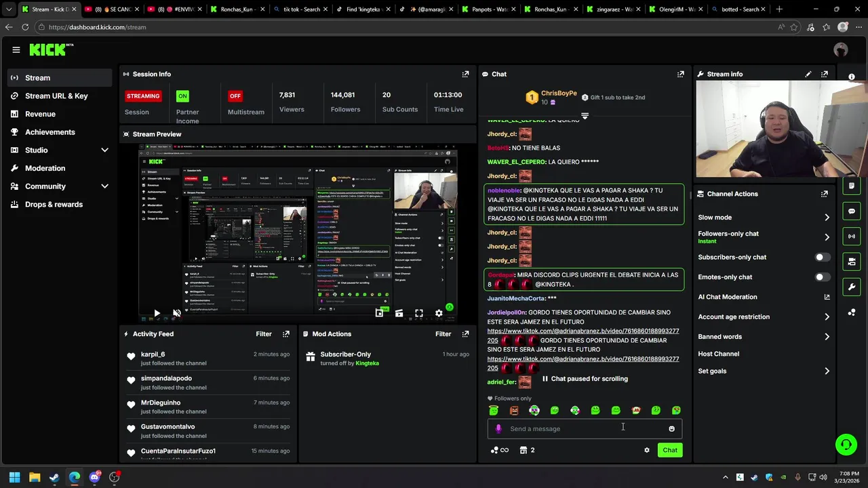This screenshot has width=868, height=488.
Task: Open stream preview player settings gear
Action: pyautogui.click(x=439, y=313)
